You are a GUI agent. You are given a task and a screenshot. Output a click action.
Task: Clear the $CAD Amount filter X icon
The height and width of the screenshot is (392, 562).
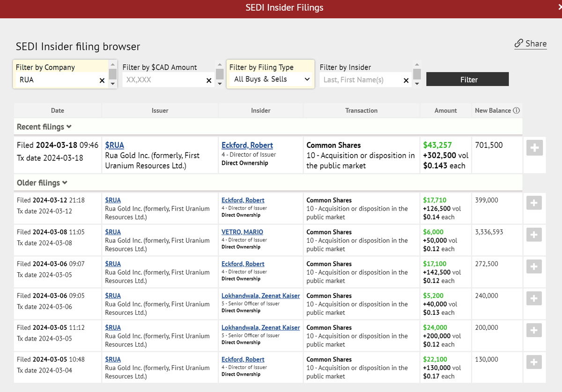point(209,80)
